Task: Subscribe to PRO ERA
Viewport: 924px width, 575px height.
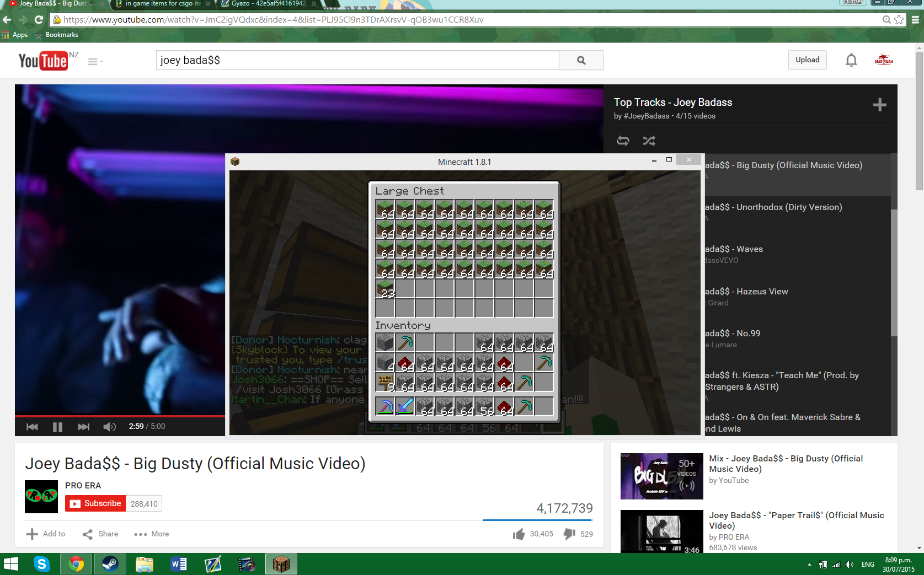Action: tap(96, 503)
